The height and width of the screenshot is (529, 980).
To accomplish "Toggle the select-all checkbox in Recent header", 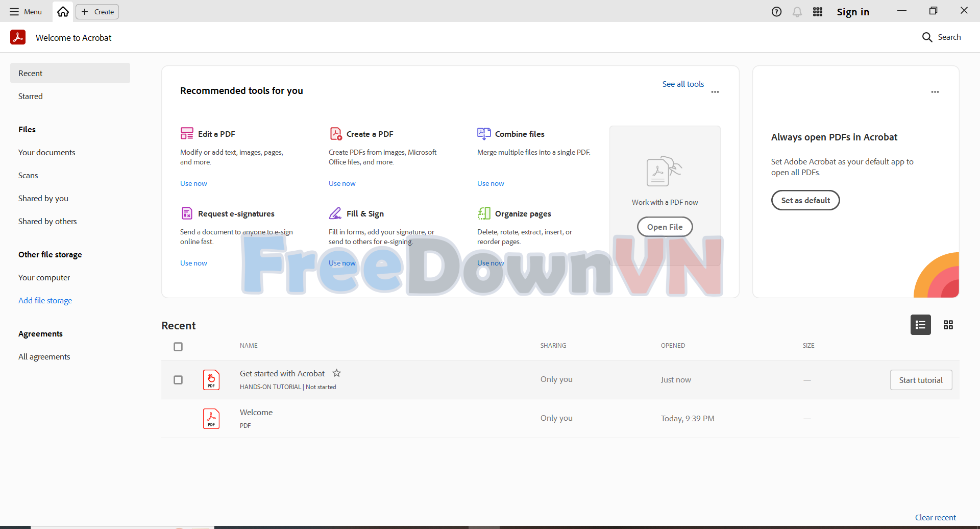I will [178, 347].
